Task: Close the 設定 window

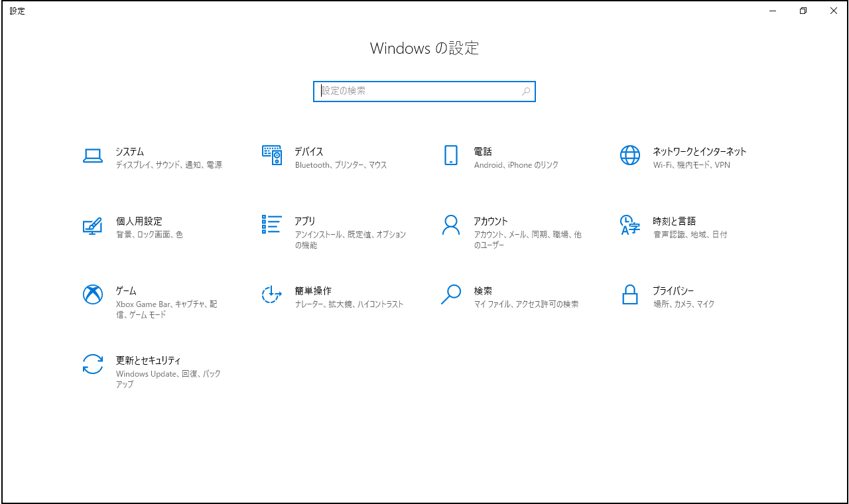Action: (834, 11)
